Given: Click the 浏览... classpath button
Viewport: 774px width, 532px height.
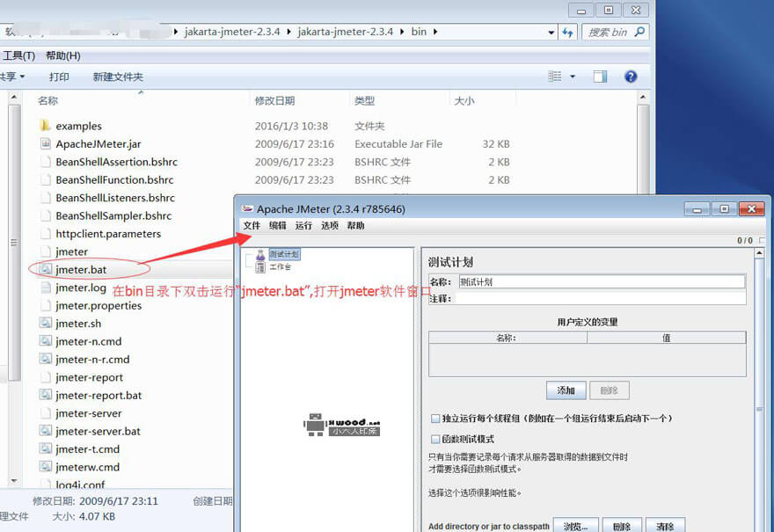Looking at the screenshot, I should point(575,526).
